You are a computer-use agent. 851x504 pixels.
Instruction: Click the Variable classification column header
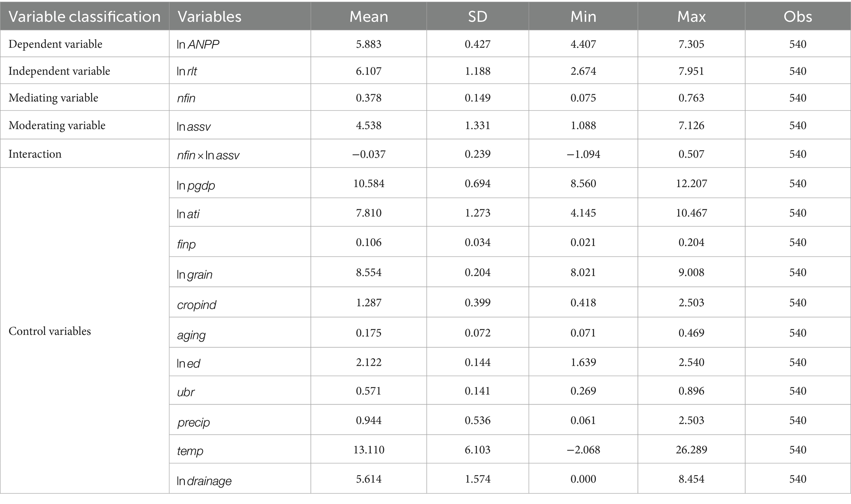[84, 16]
